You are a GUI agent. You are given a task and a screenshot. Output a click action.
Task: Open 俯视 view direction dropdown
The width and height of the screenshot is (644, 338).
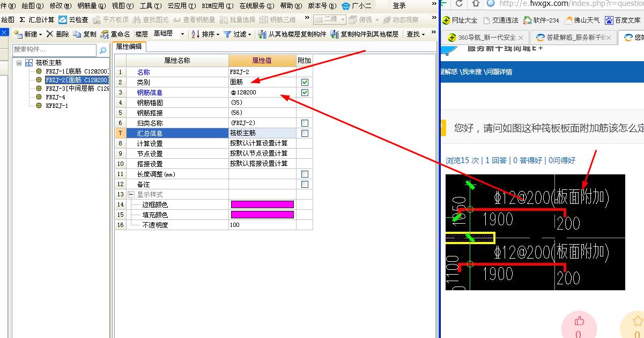364,20
